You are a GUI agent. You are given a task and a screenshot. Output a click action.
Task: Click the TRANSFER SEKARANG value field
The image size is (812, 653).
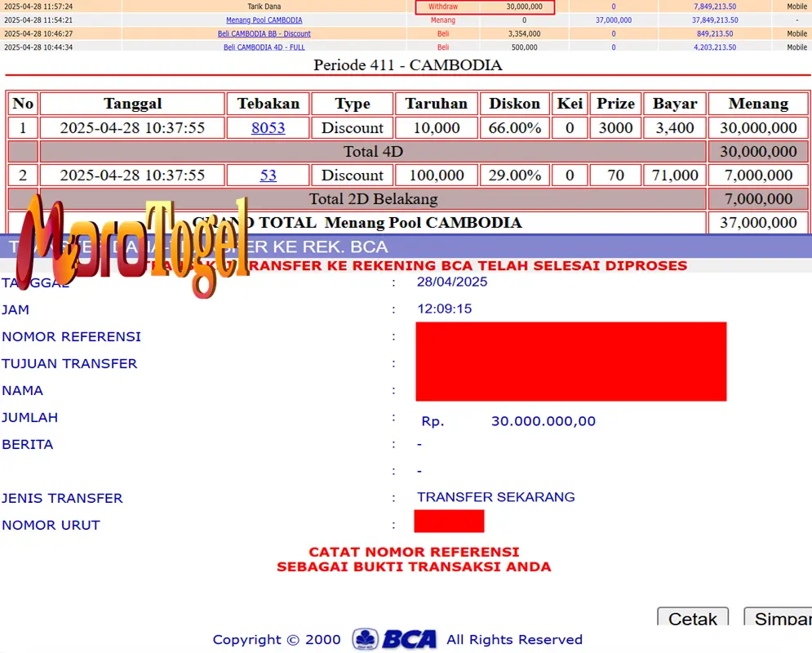[496, 497]
